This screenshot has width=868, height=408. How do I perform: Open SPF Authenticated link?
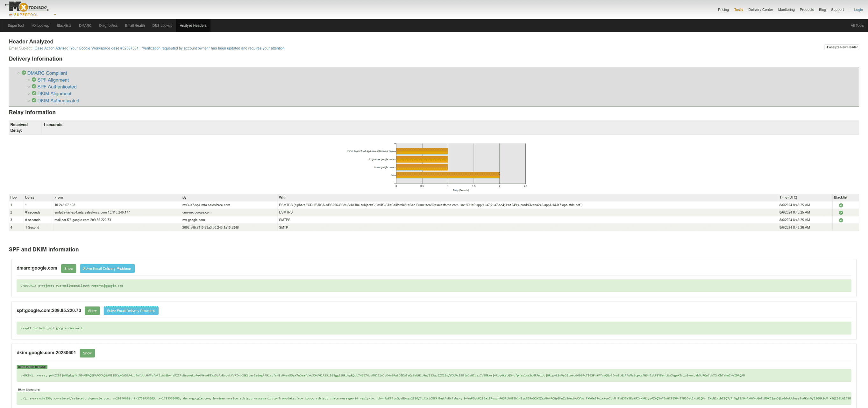pyautogui.click(x=57, y=87)
